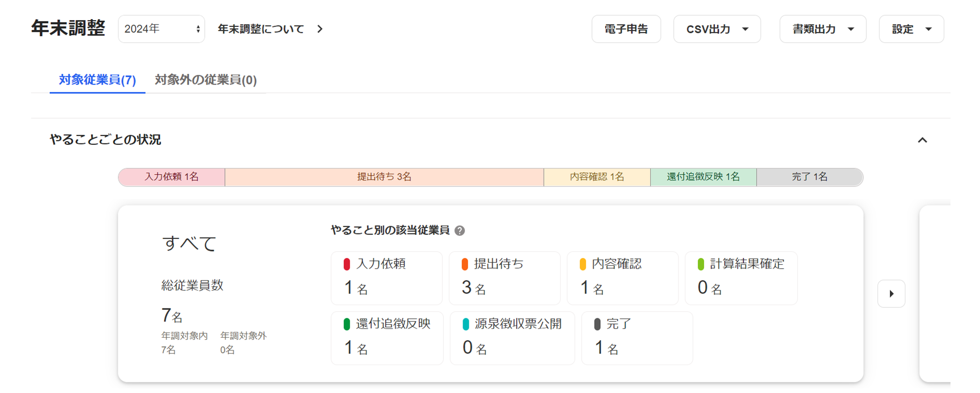Open the 年末調整について link
The width and height of the screenshot is (980, 393).
[x=270, y=29]
